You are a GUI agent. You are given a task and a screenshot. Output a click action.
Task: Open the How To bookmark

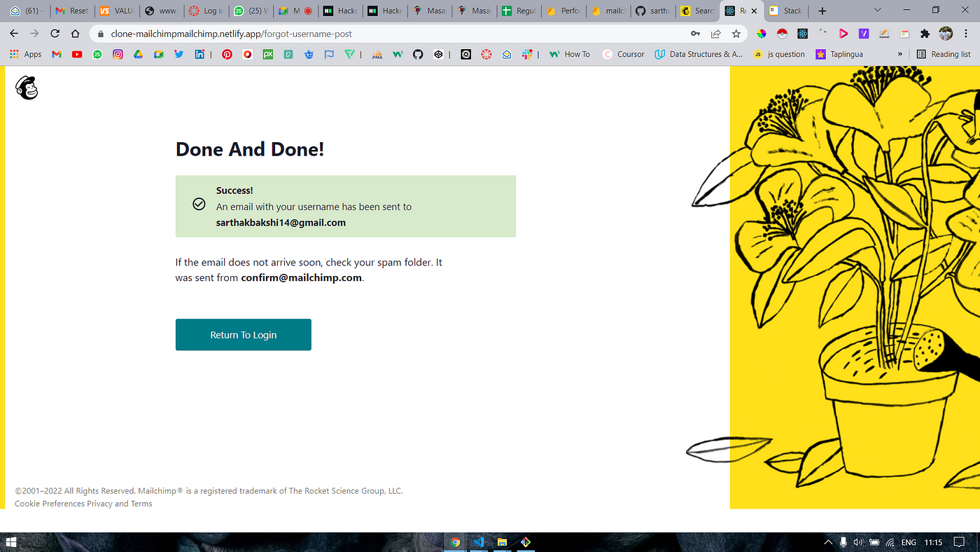[570, 54]
